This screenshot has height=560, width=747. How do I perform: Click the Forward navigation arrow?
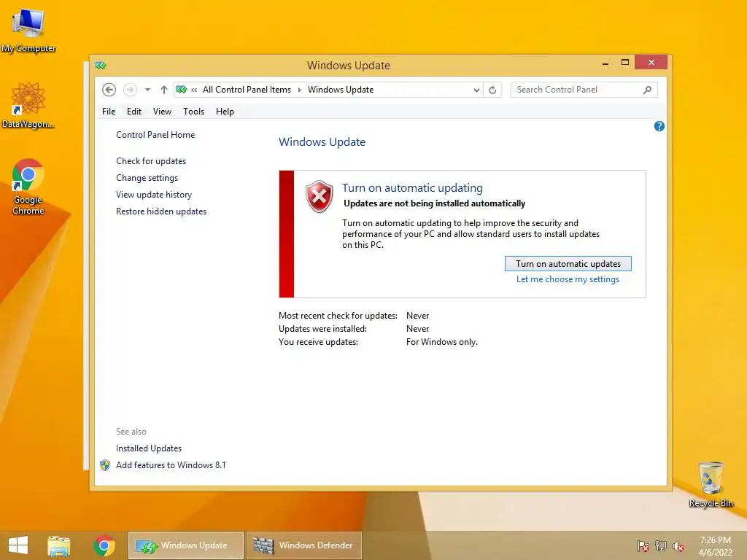(x=130, y=90)
